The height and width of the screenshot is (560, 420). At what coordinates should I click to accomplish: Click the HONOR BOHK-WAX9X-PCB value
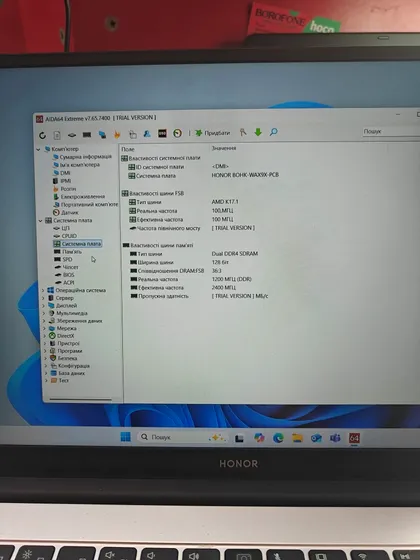coord(245,175)
